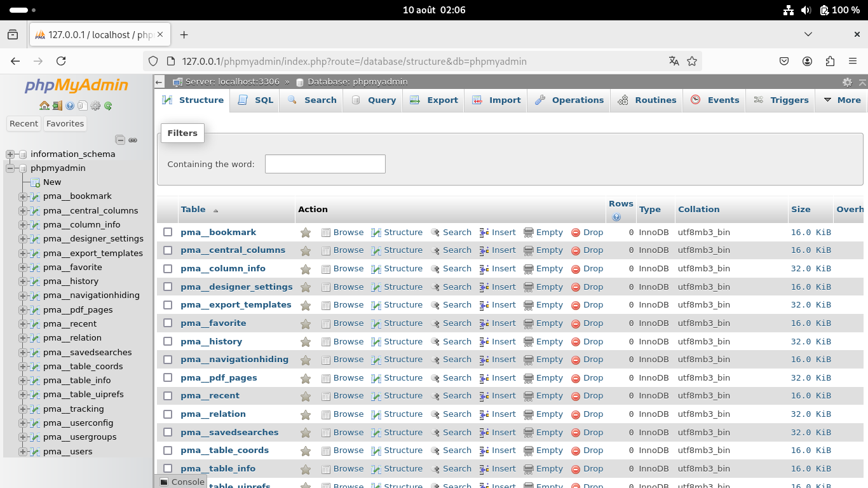
Task: Open the MySQL documentation page icon
Action: pos(83,106)
